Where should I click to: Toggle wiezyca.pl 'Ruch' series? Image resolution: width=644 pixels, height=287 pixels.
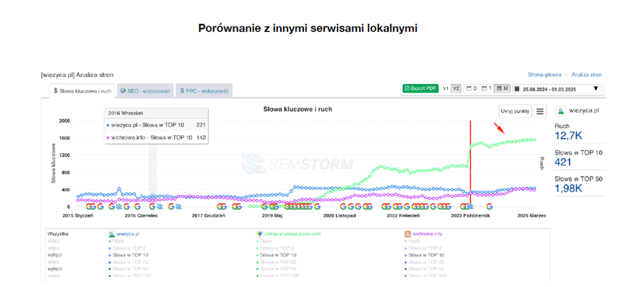point(116,241)
